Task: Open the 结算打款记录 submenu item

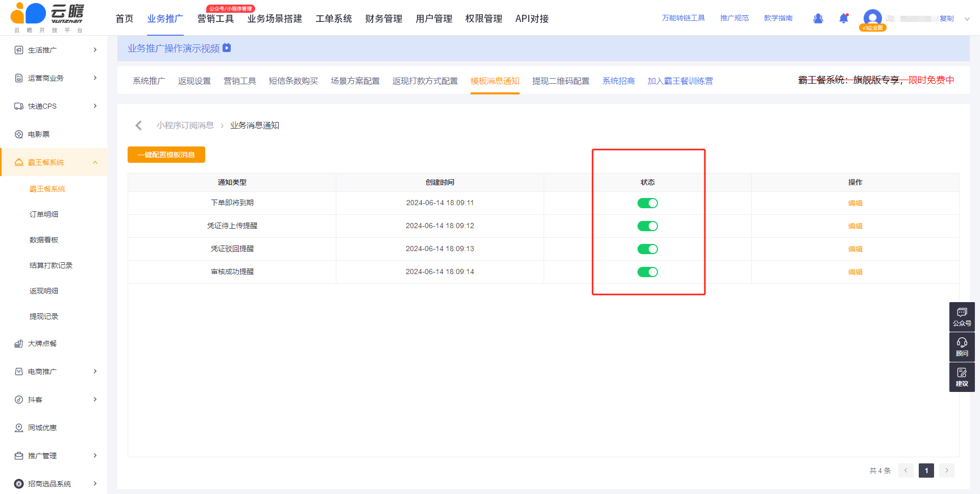Action: pos(51,265)
